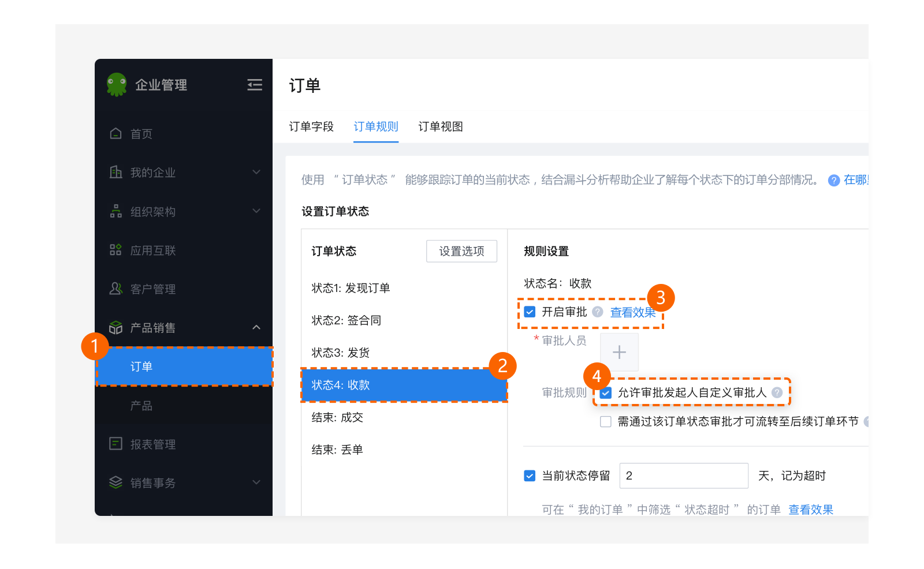Screen dimensions: 924x569
Task: Toggle the 开启审批 checkbox
Action: (530, 312)
